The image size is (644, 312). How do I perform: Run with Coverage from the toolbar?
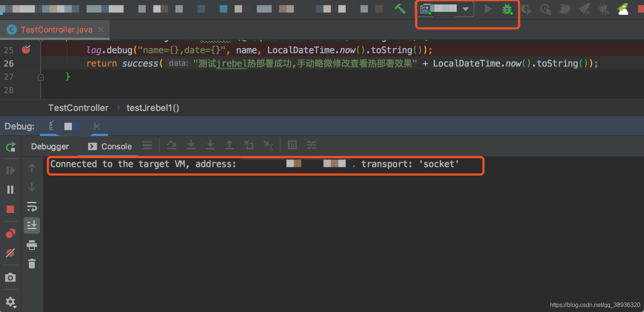(x=526, y=9)
